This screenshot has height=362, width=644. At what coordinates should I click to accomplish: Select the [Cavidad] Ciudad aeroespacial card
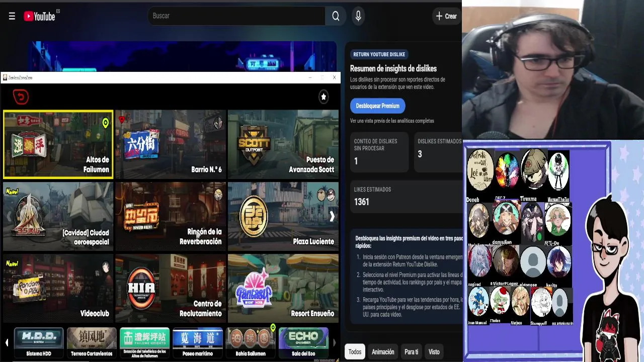click(58, 216)
